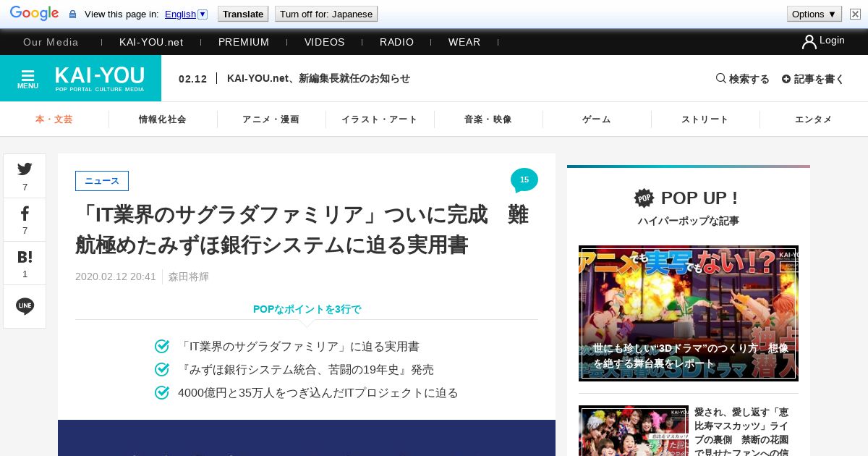Share article via the Twitter bird icon

[x=25, y=169]
